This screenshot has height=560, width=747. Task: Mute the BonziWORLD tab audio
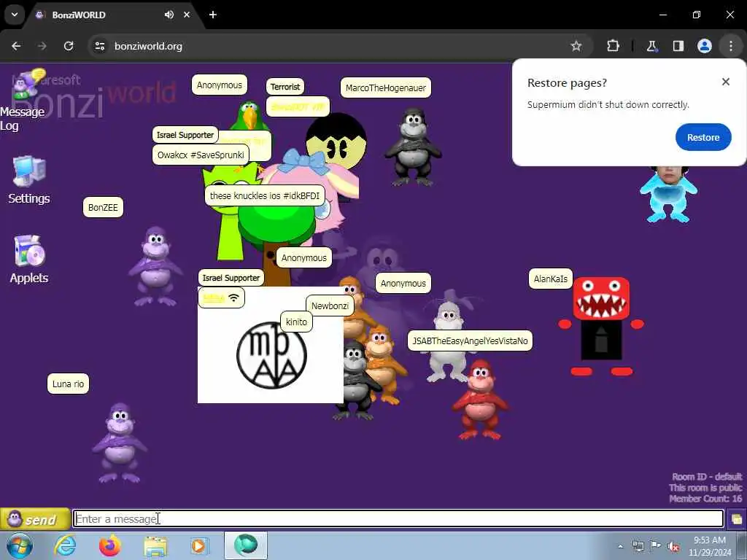coord(169,15)
